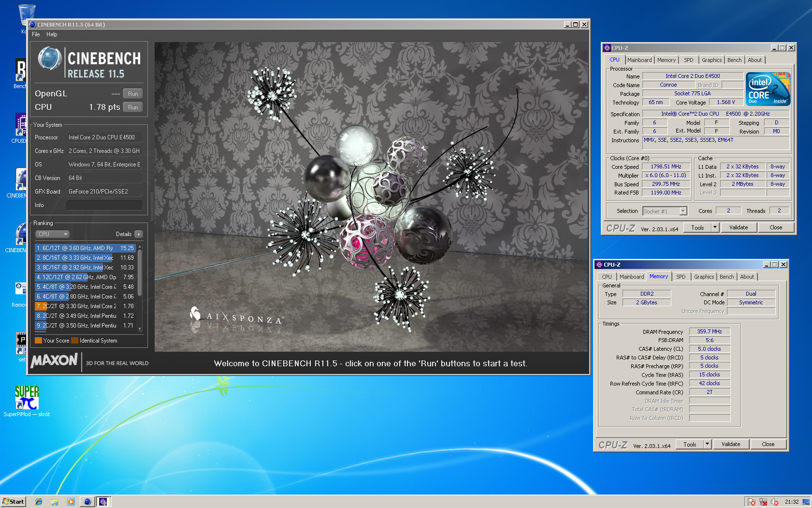Click Tools button in lower CPU-Z
The width and height of the screenshot is (812, 508).
point(690,444)
